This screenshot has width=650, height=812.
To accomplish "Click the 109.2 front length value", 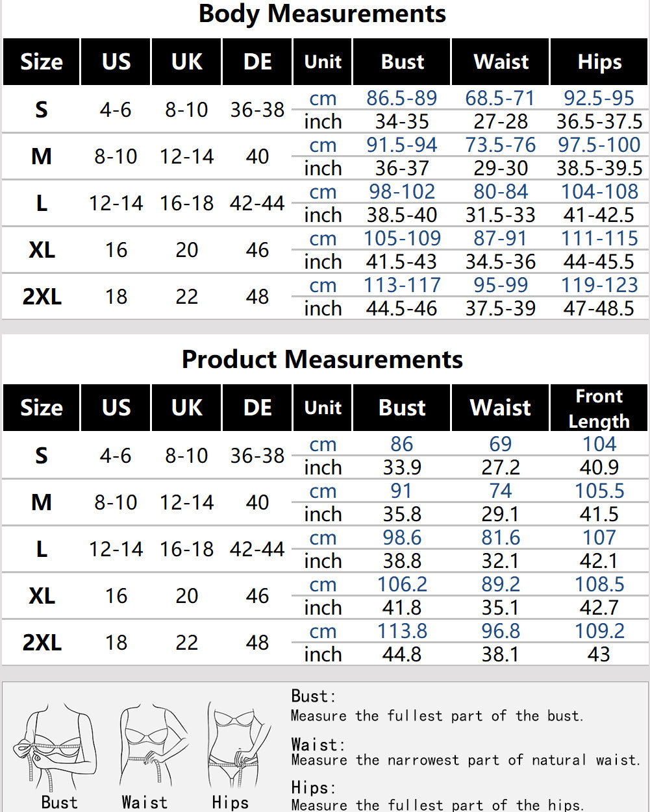I will coord(599,631).
